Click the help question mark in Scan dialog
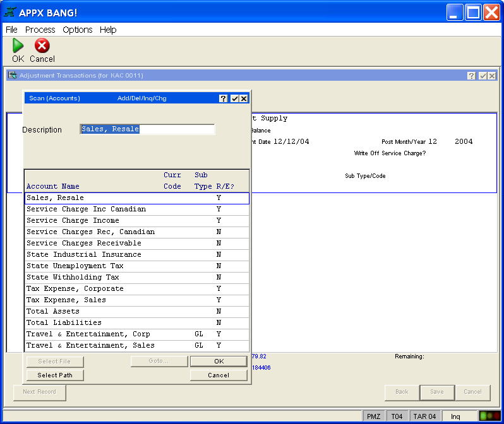This screenshot has width=504, height=424. (x=224, y=98)
